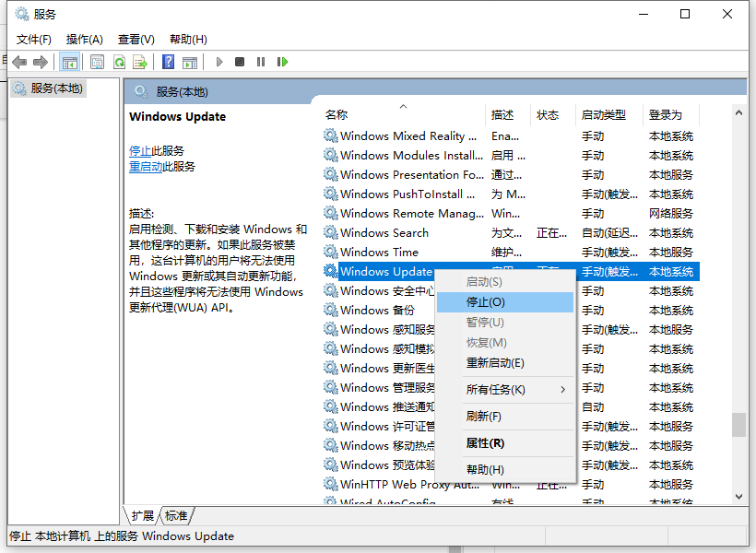Select Windows PushToInstall service row
756x553 pixels.
pyautogui.click(x=511, y=194)
